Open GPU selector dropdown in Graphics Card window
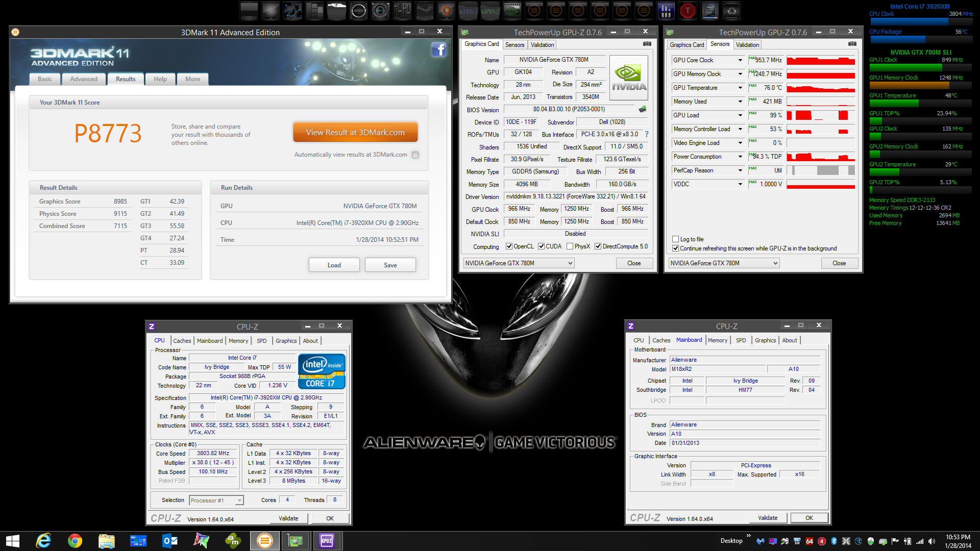Image resolution: width=980 pixels, height=551 pixels. tap(519, 263)
